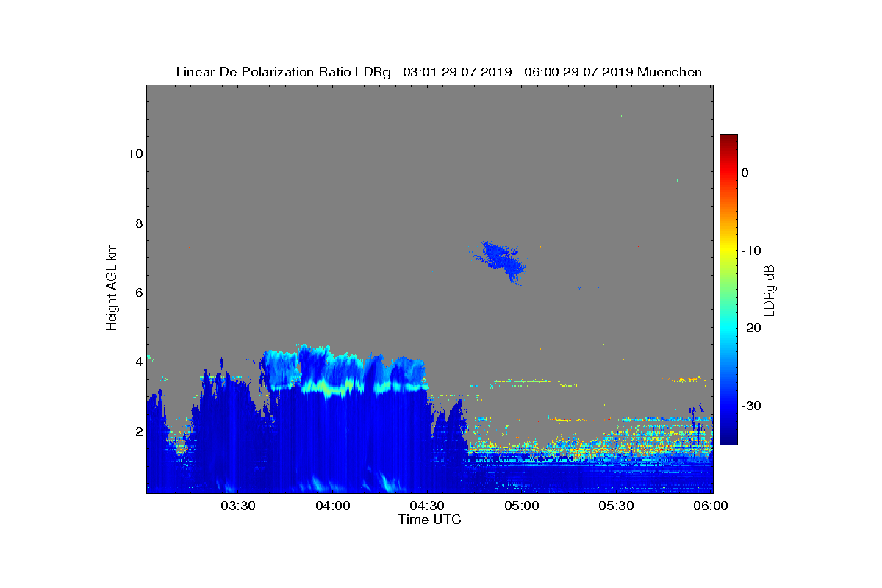The image size is (882, 588).
Task: Click the 03:30 time tick label
Action: pos(238,506)
